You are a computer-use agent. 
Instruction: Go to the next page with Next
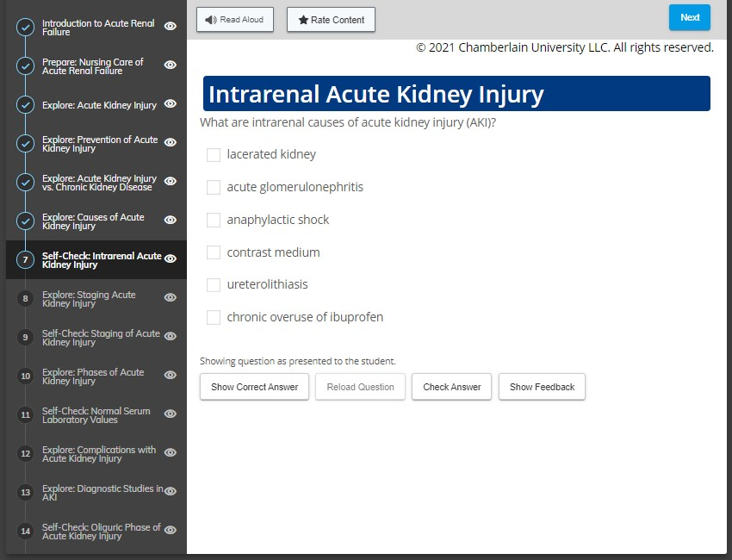click(690, 18)
